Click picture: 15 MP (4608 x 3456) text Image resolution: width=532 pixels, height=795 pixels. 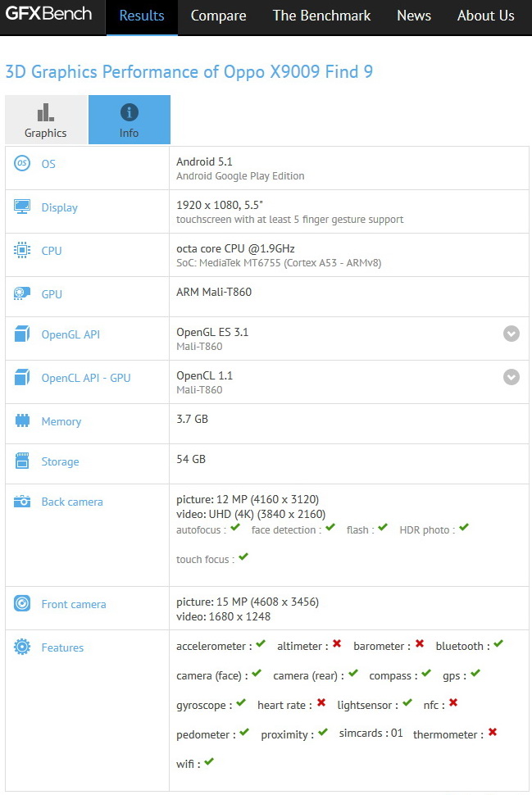point(248,602)
